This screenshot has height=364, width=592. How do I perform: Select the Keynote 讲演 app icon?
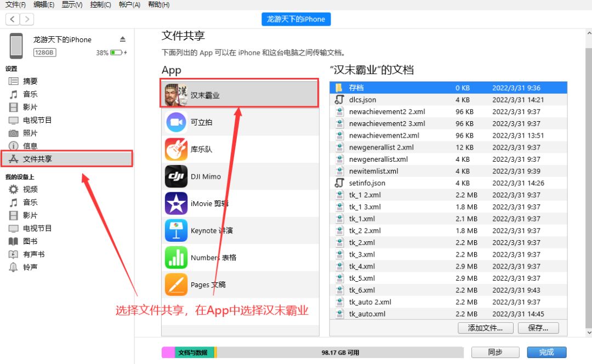(176, 230)
